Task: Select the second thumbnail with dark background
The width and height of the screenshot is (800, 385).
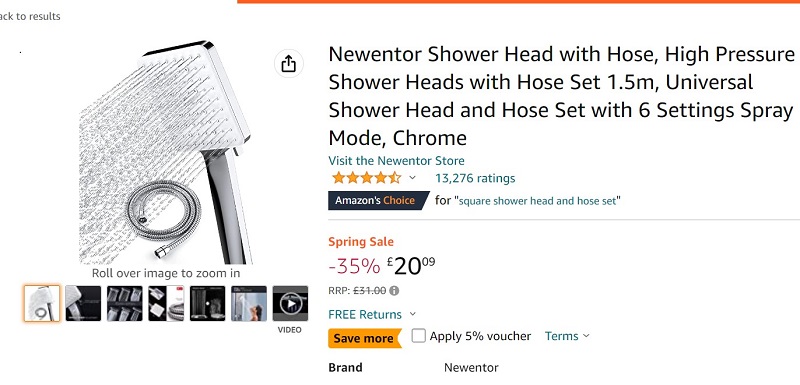Action: click(x=83, y=303)
